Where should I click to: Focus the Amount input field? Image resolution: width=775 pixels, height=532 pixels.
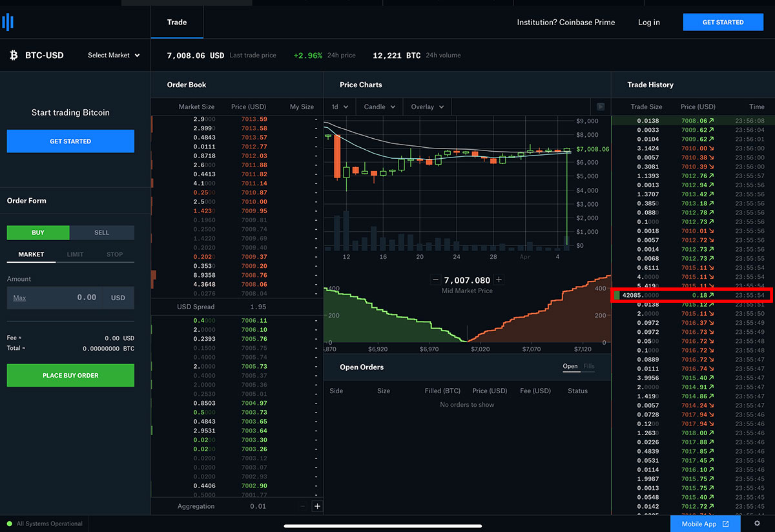[70, 298]
